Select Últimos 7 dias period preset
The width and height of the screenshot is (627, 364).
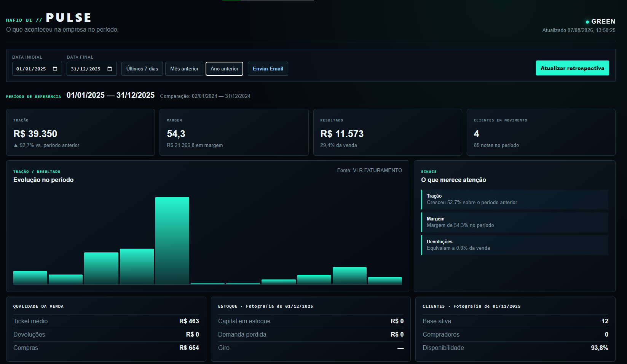click(x=142, y=69)
